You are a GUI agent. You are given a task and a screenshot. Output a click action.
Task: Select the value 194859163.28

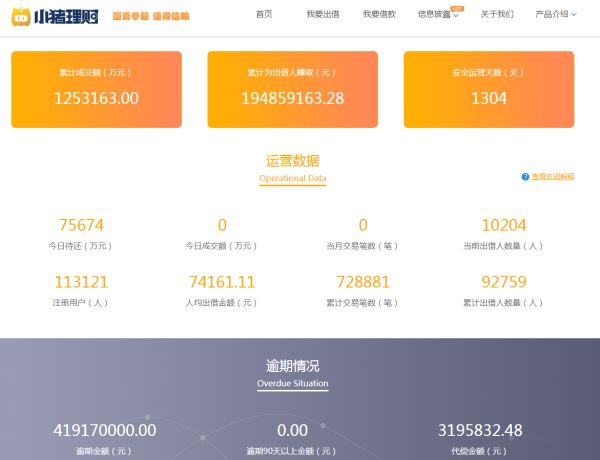tap(293, 98)
